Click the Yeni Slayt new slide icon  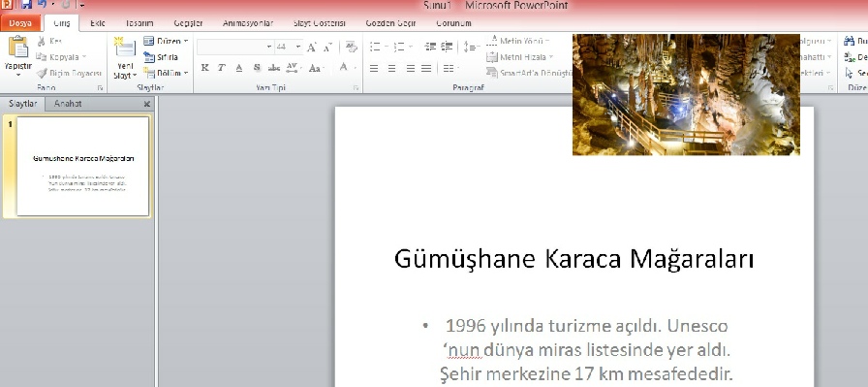[x=125, y=48]
